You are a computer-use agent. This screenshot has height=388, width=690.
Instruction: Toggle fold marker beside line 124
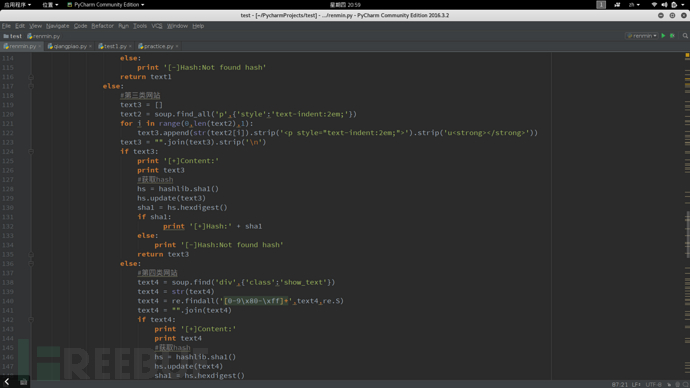click(x=31, y=151)
